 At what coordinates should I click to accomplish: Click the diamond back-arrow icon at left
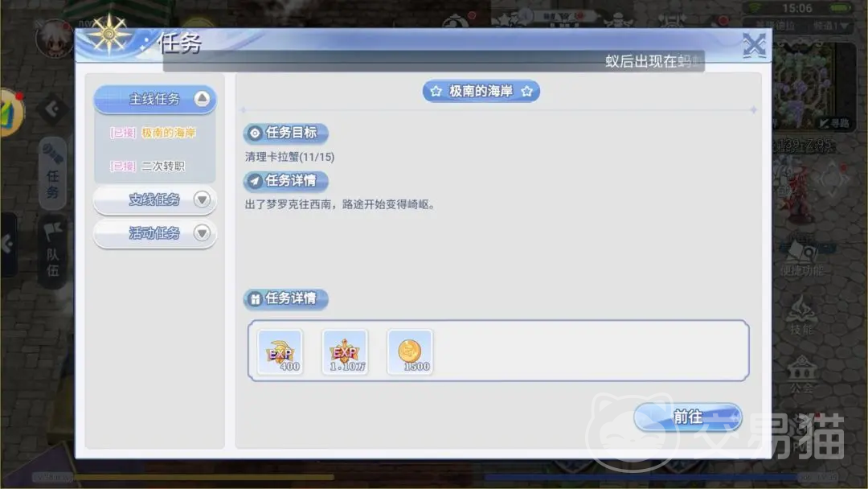[52, 109]
